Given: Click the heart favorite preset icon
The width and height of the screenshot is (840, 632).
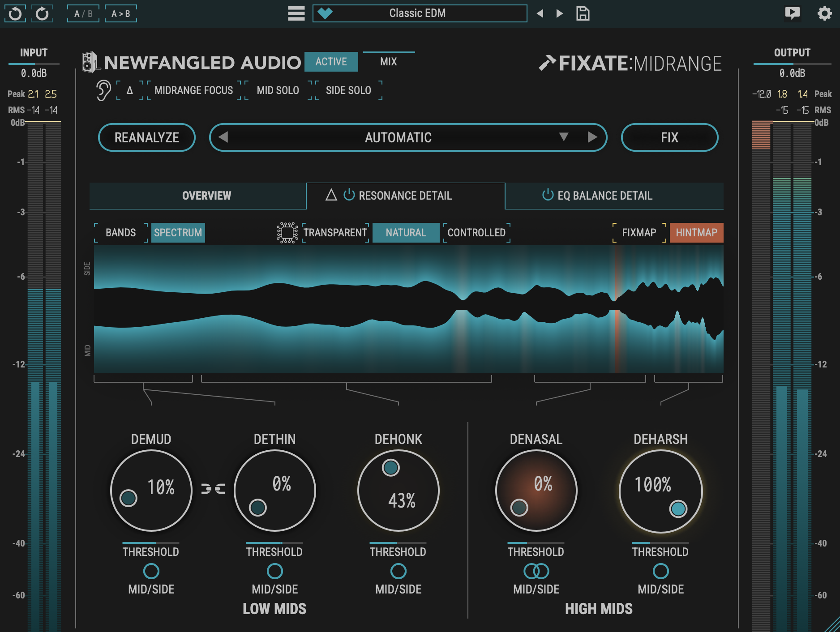Looking at the screenshot, I should (x=325, y=13).
